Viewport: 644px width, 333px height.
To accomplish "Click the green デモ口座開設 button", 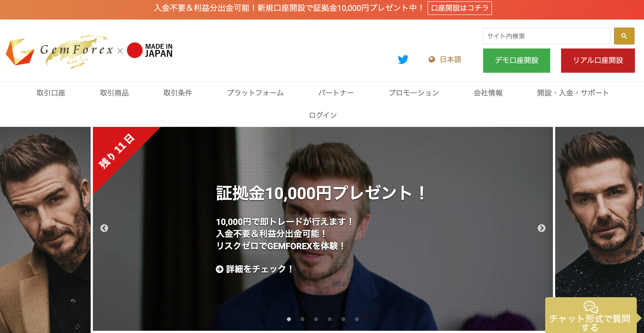I will coord(516,60).
